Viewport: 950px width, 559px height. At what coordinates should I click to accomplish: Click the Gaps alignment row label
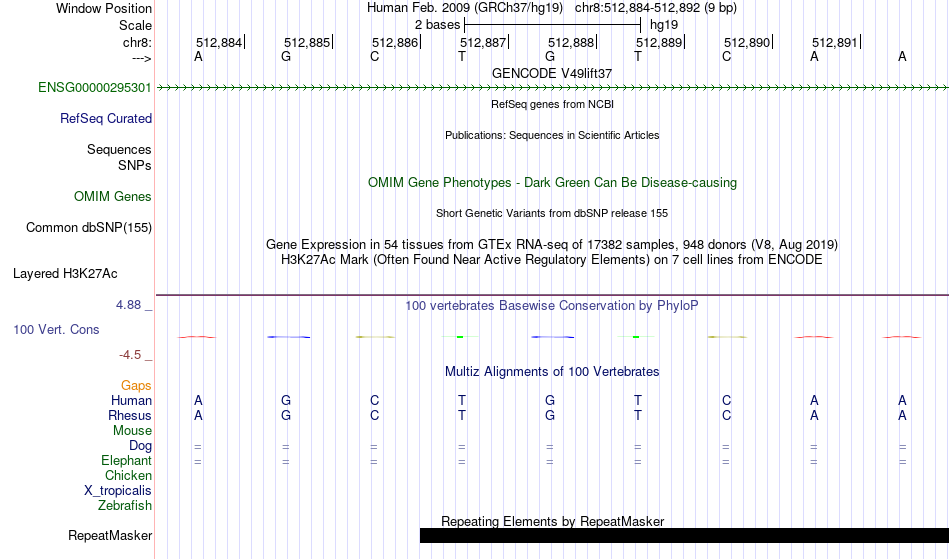136,386
